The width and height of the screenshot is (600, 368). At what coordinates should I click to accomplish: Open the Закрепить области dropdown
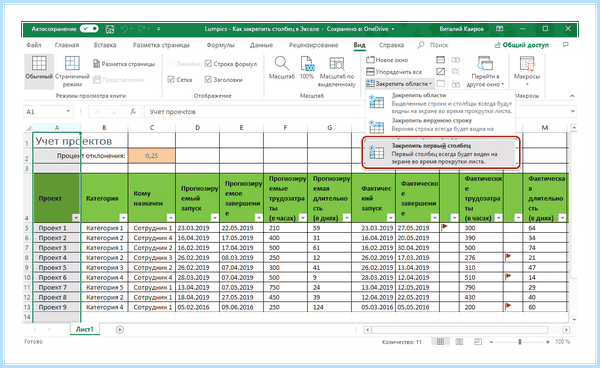click(x=399, y=83)
